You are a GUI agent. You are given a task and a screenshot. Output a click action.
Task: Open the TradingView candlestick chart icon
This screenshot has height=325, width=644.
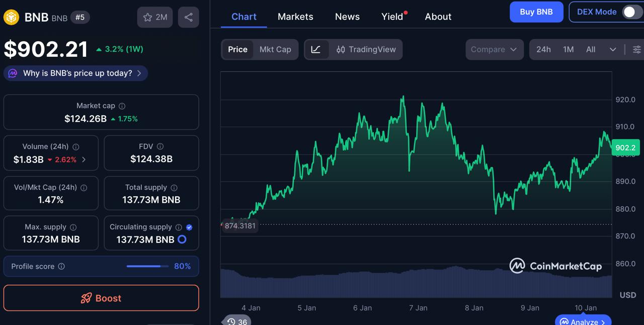[x=340, y=49]
